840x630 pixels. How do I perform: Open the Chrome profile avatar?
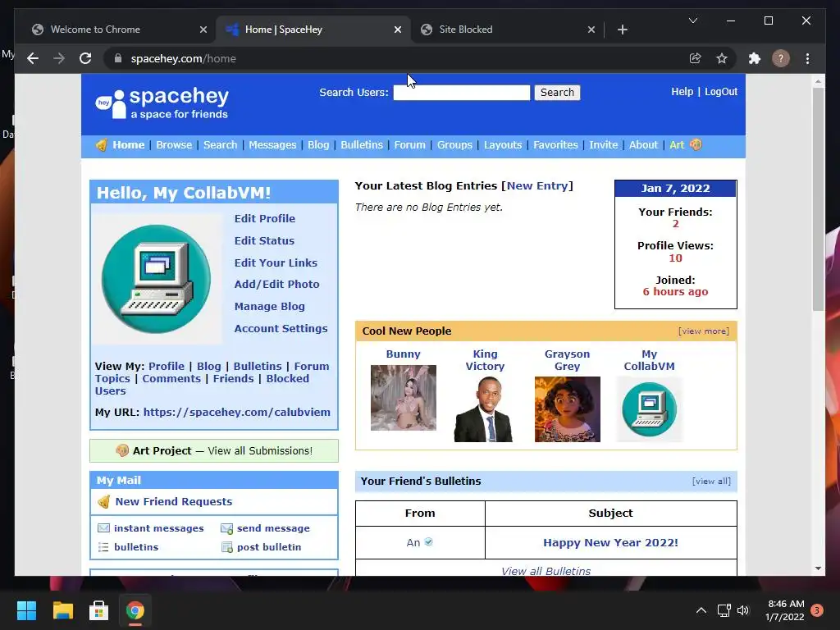tap(781, 58)
